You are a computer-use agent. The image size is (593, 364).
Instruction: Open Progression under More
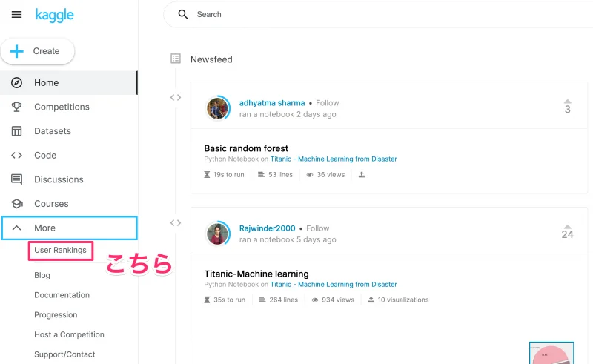[x=56, y=315]
